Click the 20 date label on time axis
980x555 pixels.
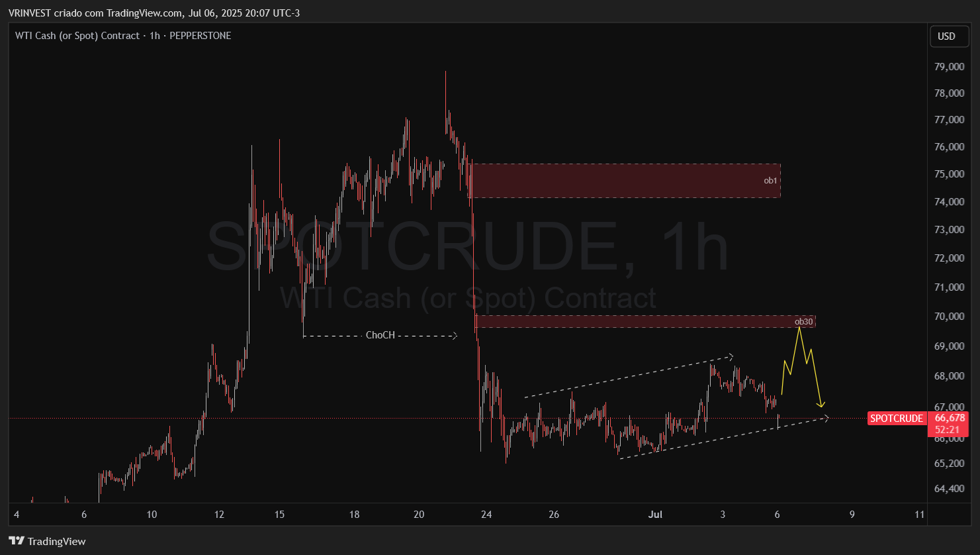(x=419, y=515)
